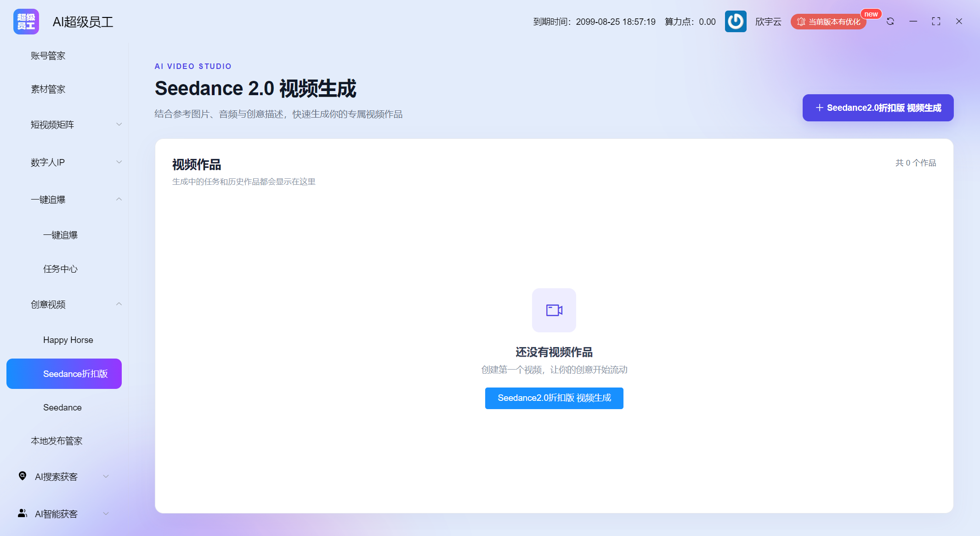This screenshot has height=536, width=980.
Task: Click the blue Seedance2.0折扣版 视频生成 center button
Action: point(554,398)
